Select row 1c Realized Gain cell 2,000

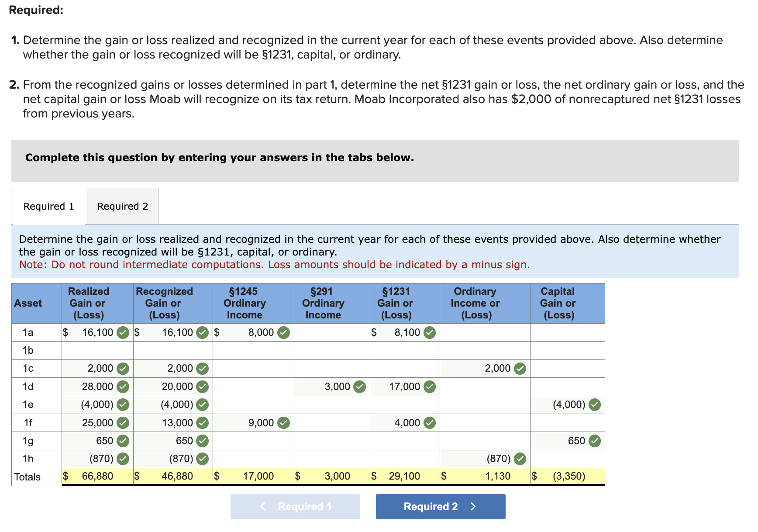pos(97,369)
